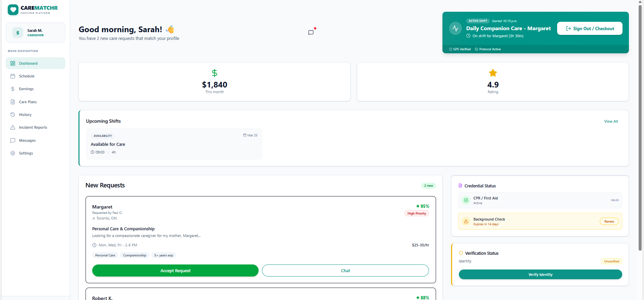Image resolution: width=644 pixels, height=300 pixels.
Task: Open Incident Reports
Action: pyautogui.click(x=36, y=127)
